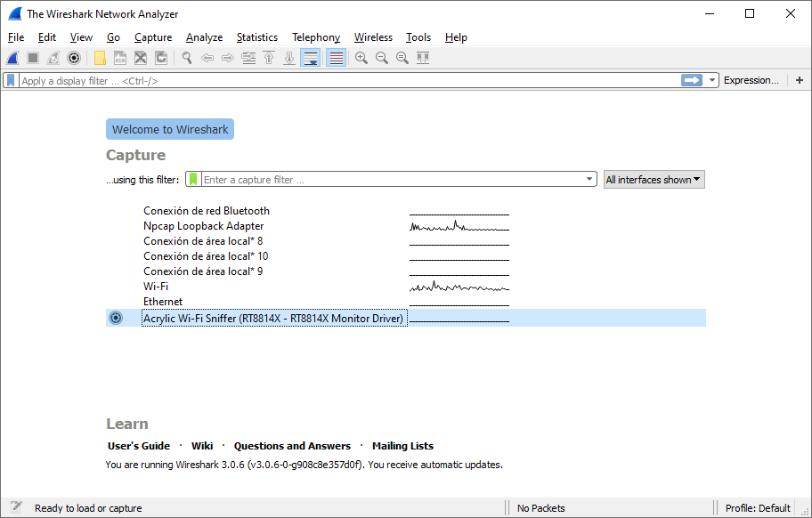Click the Open capture file folder icon
The width and height of the screenshot is (812, 518).
tap(100, 58)
